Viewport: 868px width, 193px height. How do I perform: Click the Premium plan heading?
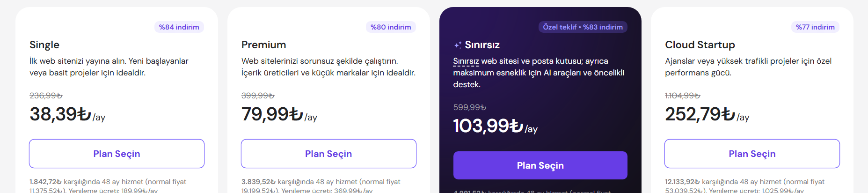[263, 45]
